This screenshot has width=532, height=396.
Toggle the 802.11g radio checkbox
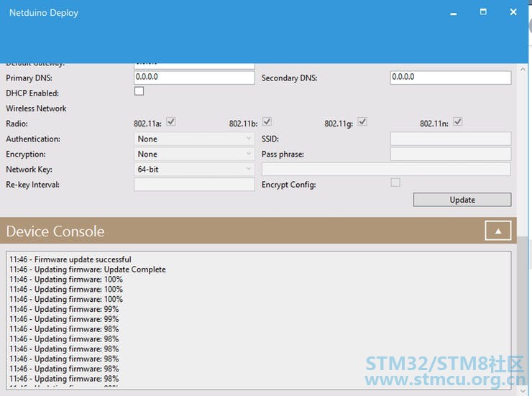click(x=362, y=121)
